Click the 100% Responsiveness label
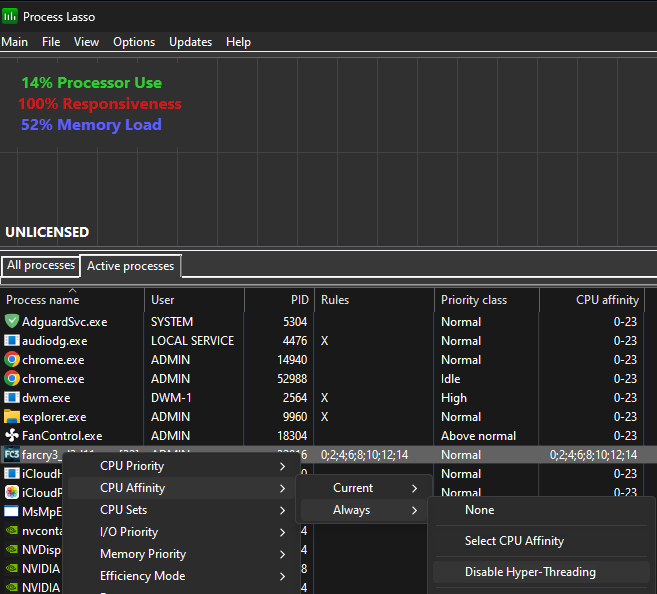The image size is (657, 594). [100, 103]
